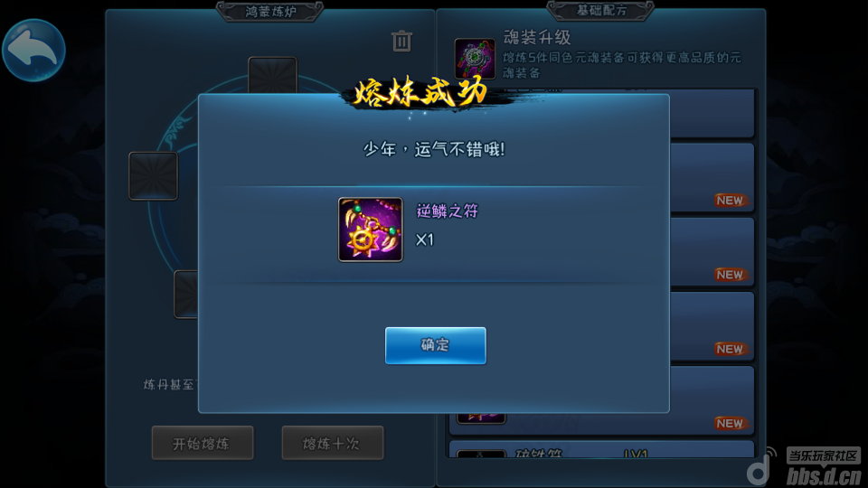Click the lower empty smelting slot
This screenshot has height=488, width=868.
[186, 295]
